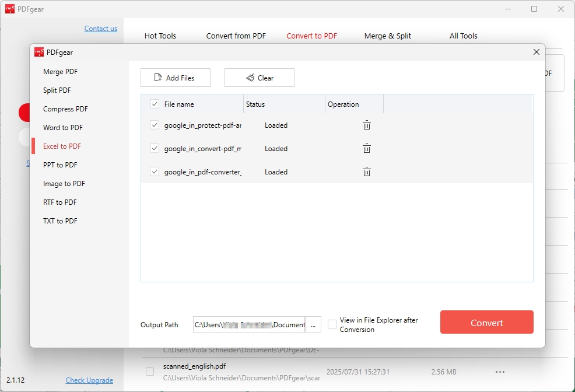Select Image to PDF in the sidebar
This screenshot has height=392, width=575.
63,183
